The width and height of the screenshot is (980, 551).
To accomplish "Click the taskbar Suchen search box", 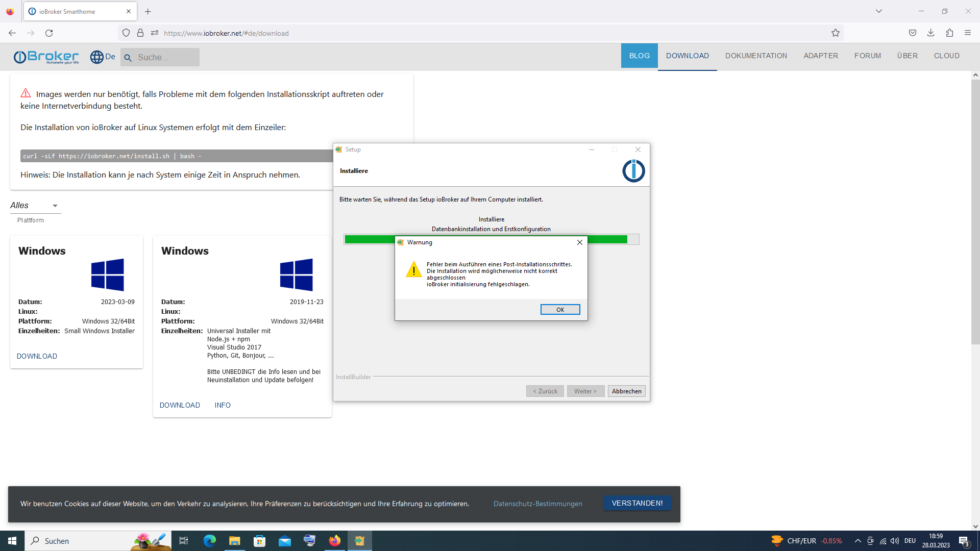I will coord(99,541).
